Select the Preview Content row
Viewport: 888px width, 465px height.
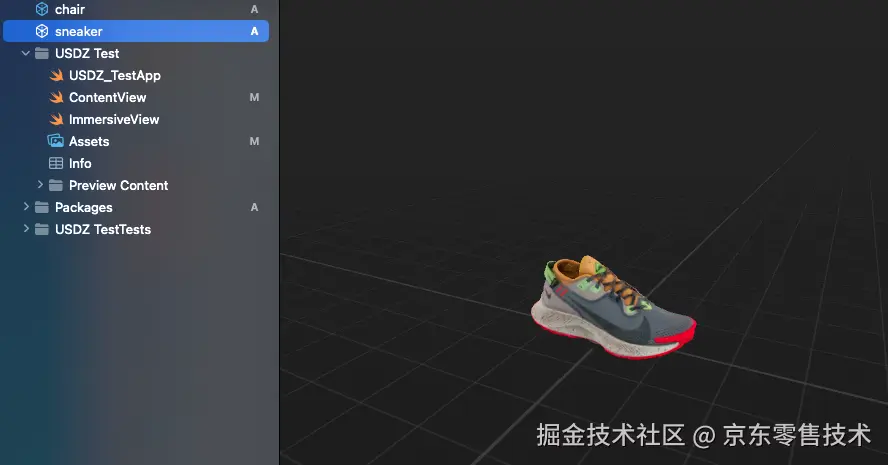point(136,185)
